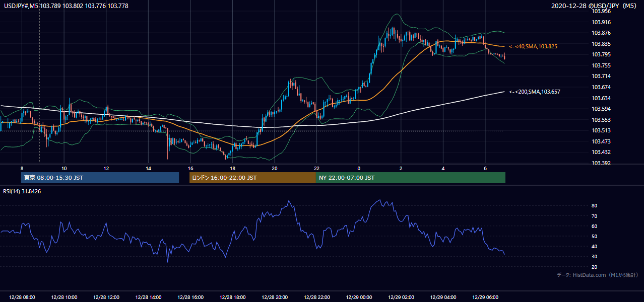Click the HistData.com data source credit

pos(598,275)
